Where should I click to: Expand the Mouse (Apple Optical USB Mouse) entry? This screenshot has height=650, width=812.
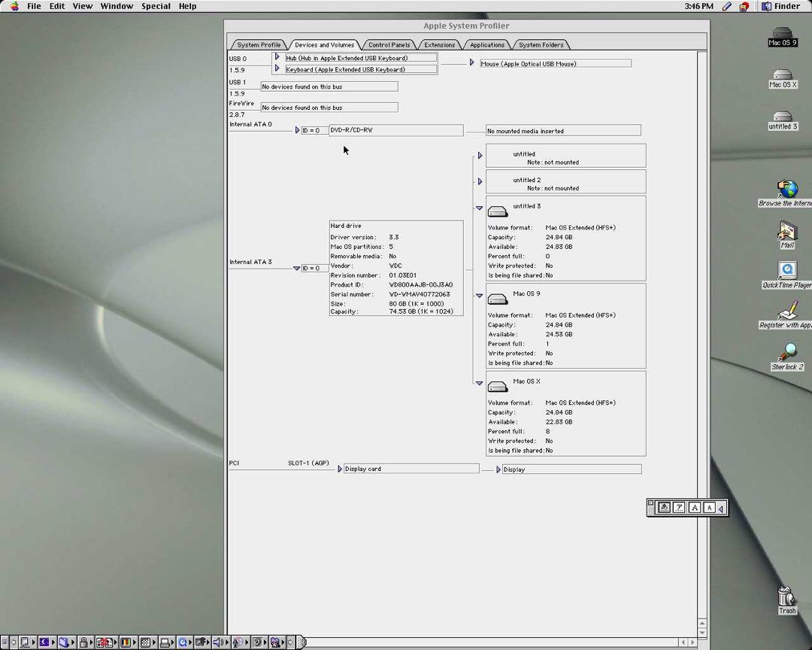tap(471, 62)
